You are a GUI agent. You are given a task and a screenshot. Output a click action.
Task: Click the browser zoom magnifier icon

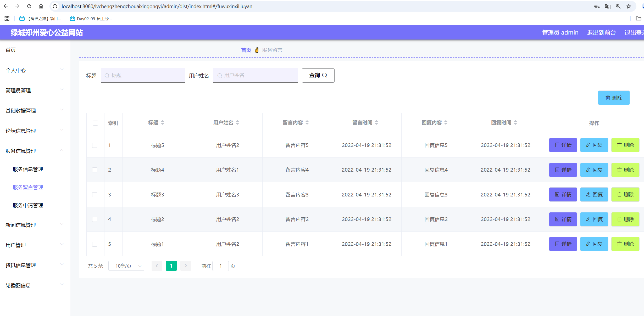[x=618, y=6]
